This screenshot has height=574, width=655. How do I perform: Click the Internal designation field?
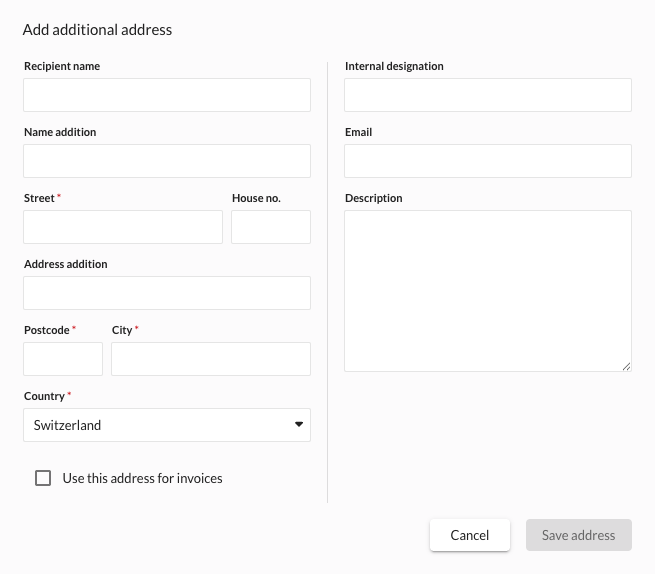[x=487, y=95]
